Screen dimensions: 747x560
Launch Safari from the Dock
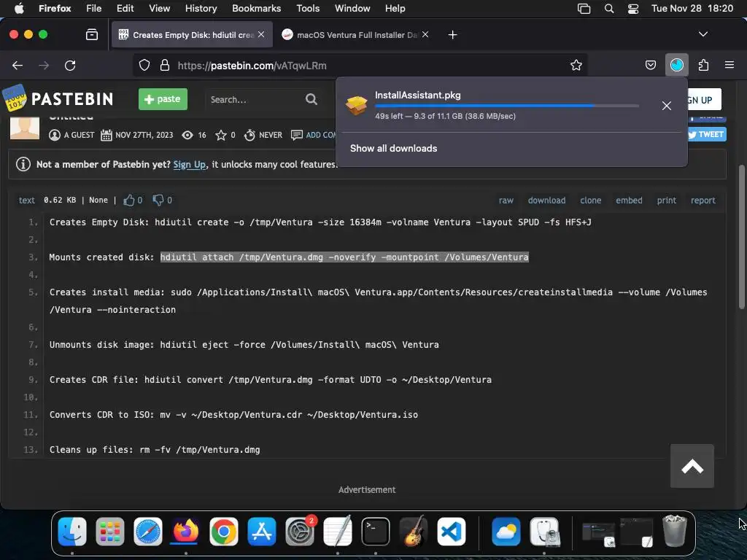pos(147,532)
